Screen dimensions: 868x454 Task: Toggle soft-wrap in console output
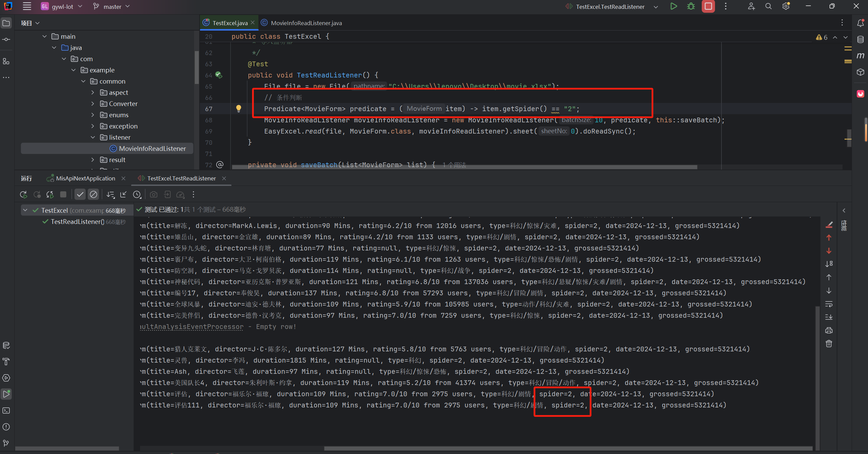point(829,304)
